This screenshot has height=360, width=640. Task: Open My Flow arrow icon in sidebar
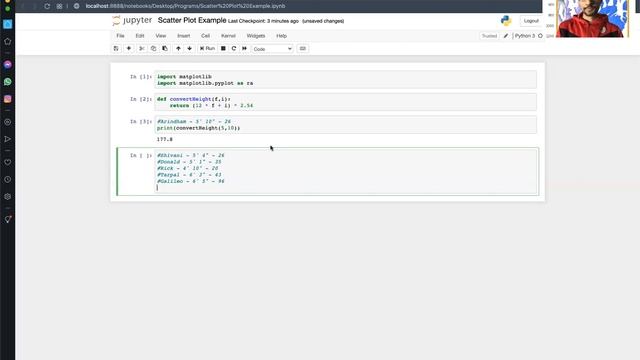point(8,139)
